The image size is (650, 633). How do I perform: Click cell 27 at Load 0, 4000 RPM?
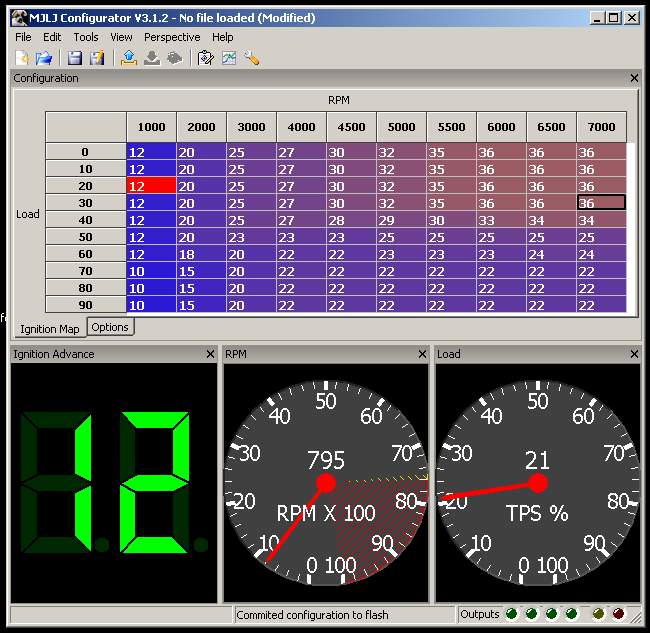pyautogui.click(x=301, y=152)
